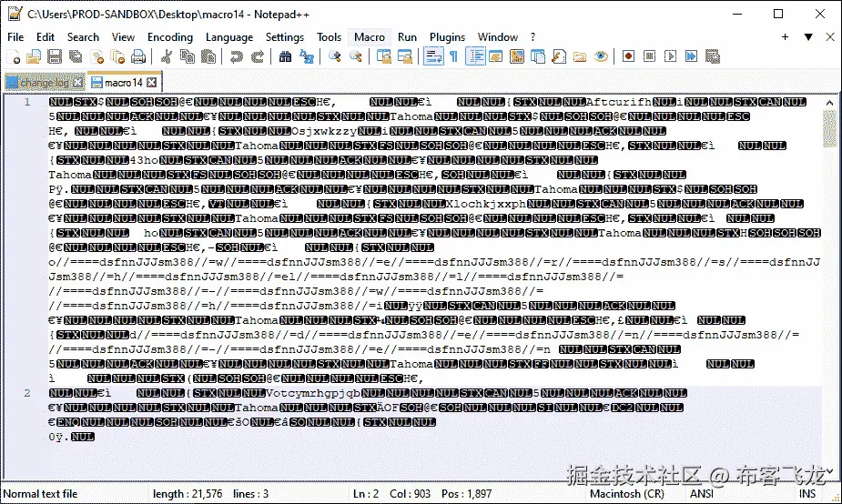Open the Settings menu
Image resolution: width=842 pixels, height=504 pixels.
tap(285, 37)
